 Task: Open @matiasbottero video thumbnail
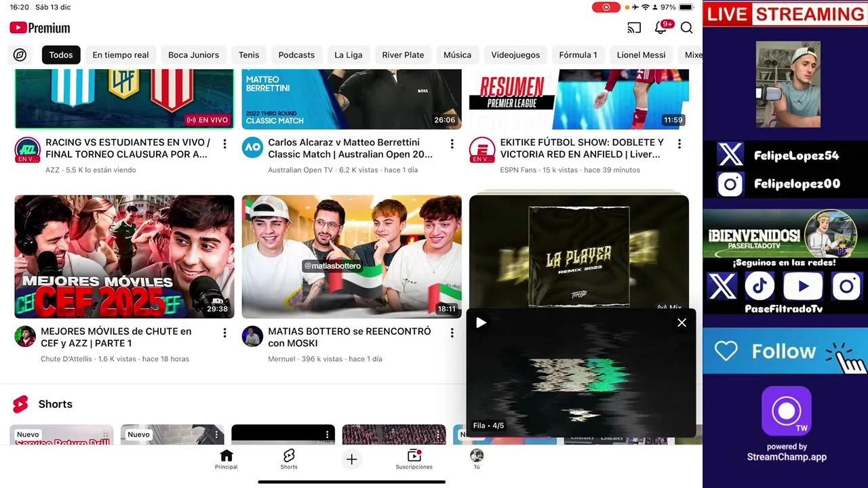tap(351, 257)
